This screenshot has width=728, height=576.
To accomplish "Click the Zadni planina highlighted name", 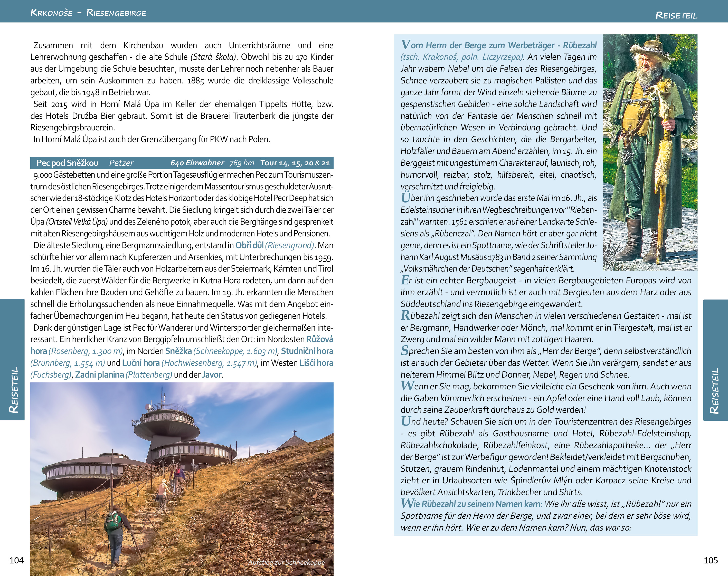I will coord(99,375).
